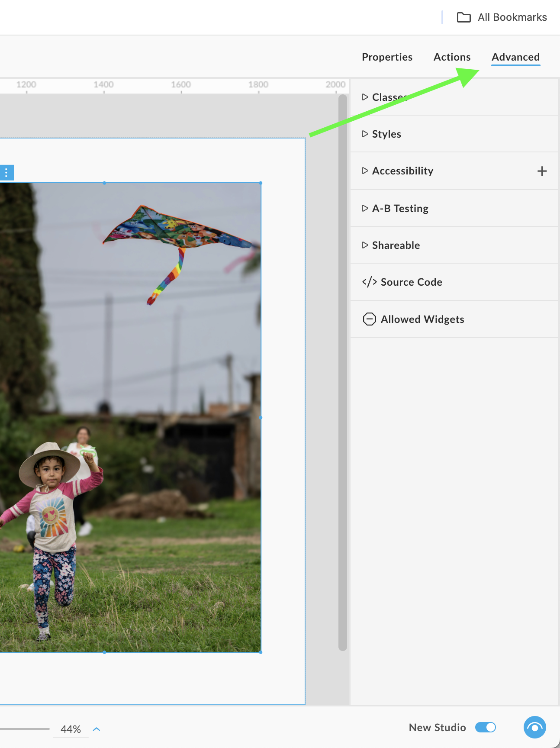Click the New Studio label
The height and width of the screenshot is (748, 560).
tap(437, 727)
